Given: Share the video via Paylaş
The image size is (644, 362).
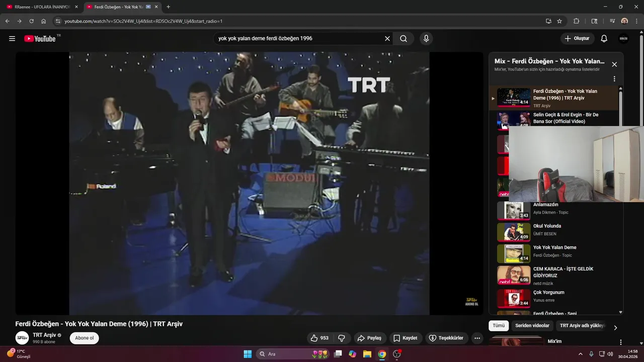Looking at the screenshot, I should tap(369, 338).
